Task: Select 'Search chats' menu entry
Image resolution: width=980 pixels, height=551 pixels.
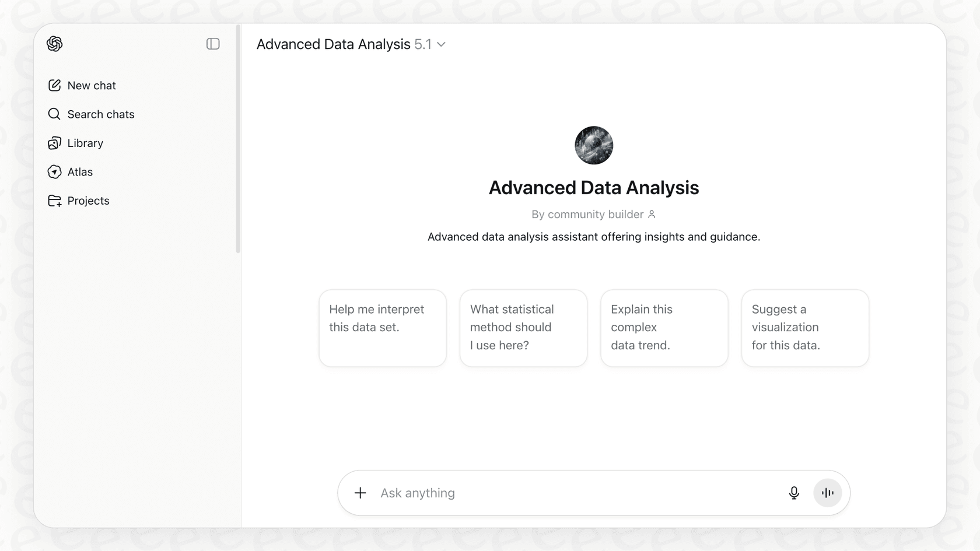Action: pyautogui.click(x=100, y=114)
